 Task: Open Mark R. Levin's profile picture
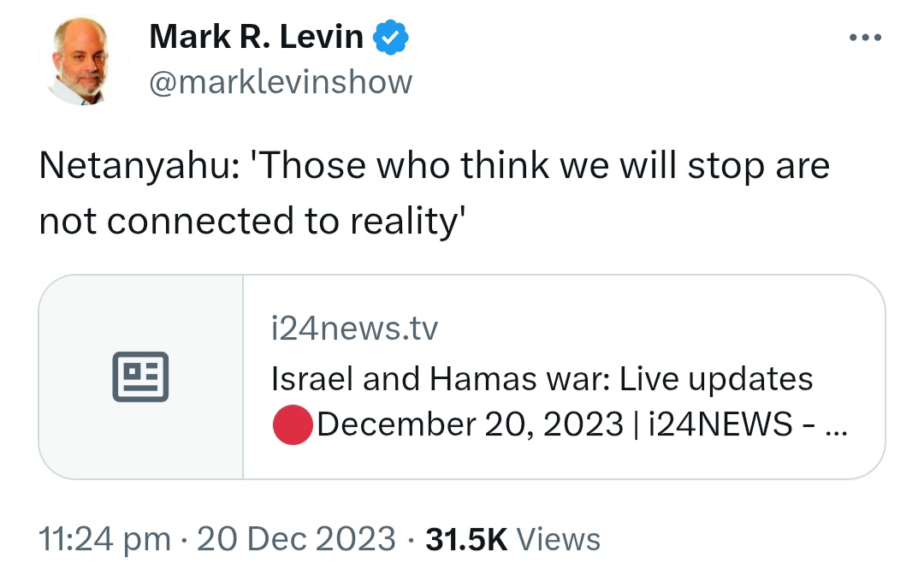82,62
